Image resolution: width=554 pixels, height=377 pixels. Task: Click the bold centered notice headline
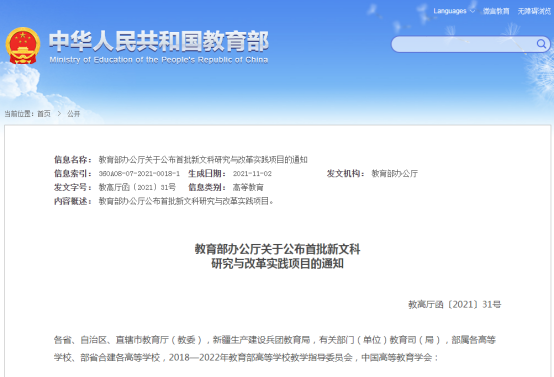277,256
